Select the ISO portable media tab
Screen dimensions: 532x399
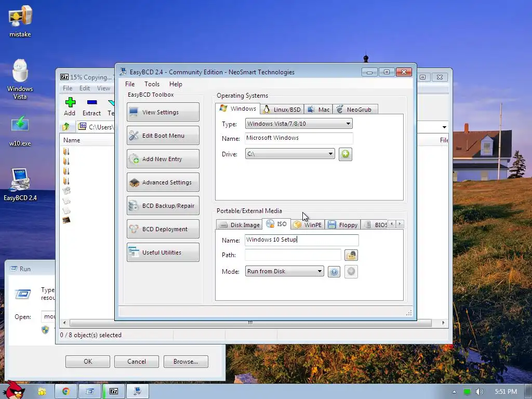pos(276,224)
